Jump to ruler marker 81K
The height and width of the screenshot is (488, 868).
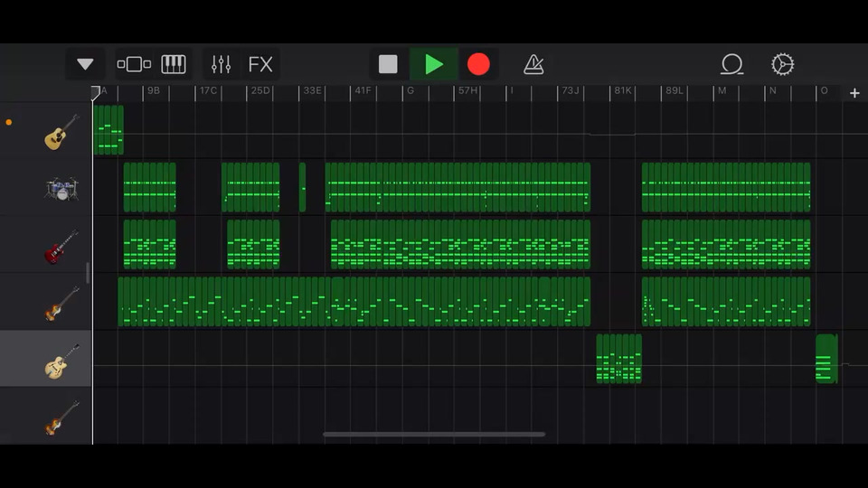tap(623, 90)
